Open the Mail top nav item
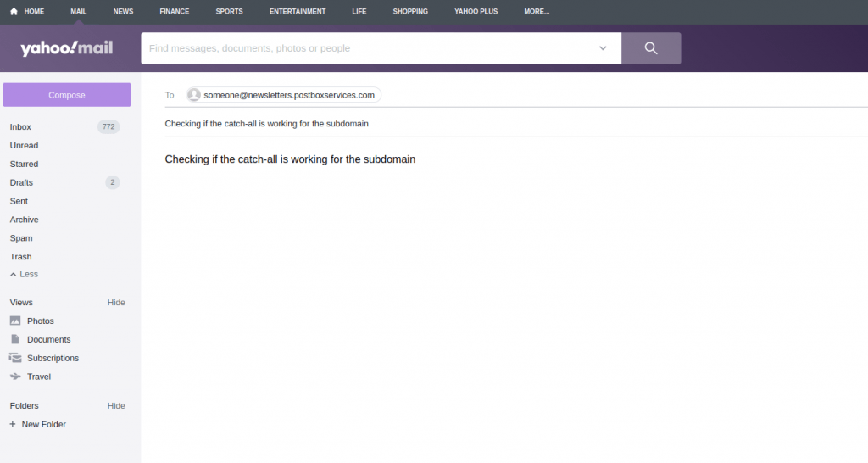The width and height of the screenshot is (868, 463). click(x=79, y=11)
